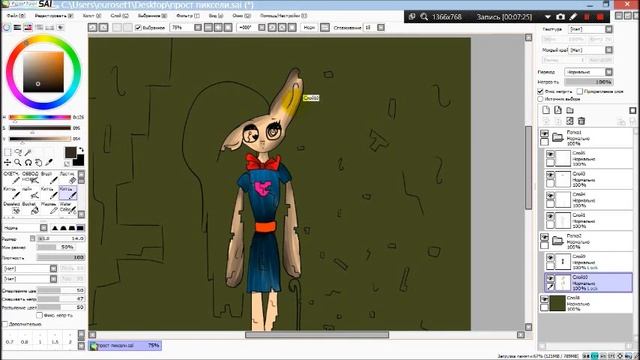Toggle the Выбранное checkbox in toolbar

[138, 27]
